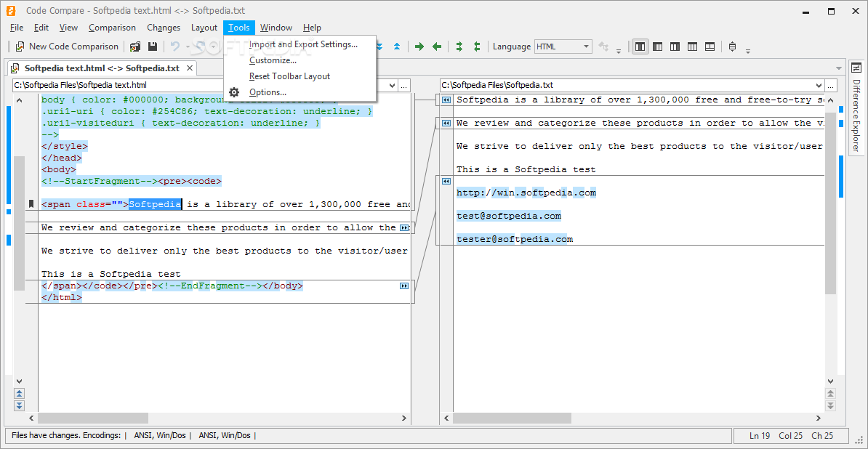Image resolution: width=868 pixels, height=449 pixels.
Task: Copy 'Softpedia is a library' line to left
Action: coord(446,100)
